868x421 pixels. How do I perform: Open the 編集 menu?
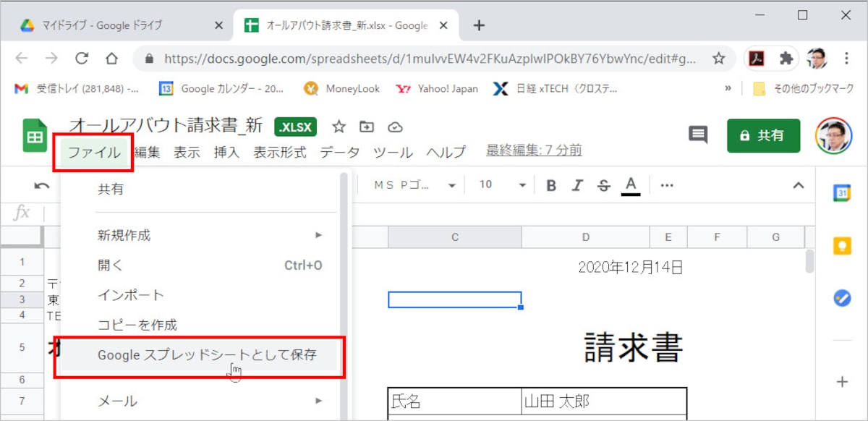148,152
